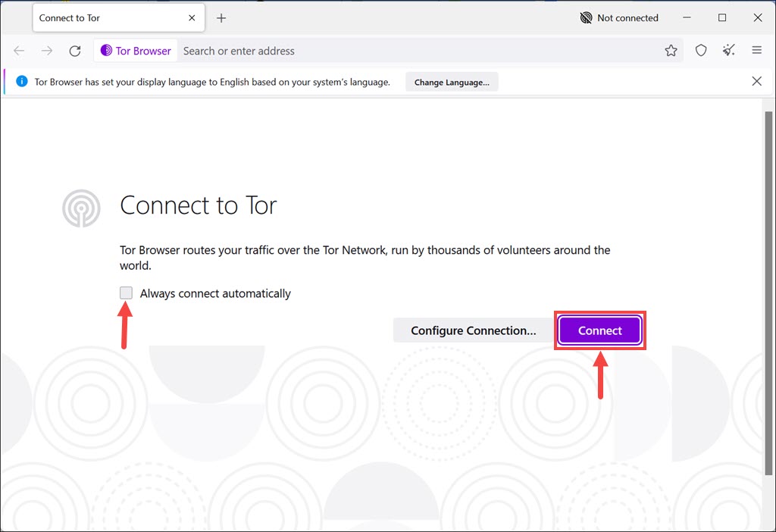776x532 pixels.
Task: Click the back navigation arrow
Action: coord(19,51)
